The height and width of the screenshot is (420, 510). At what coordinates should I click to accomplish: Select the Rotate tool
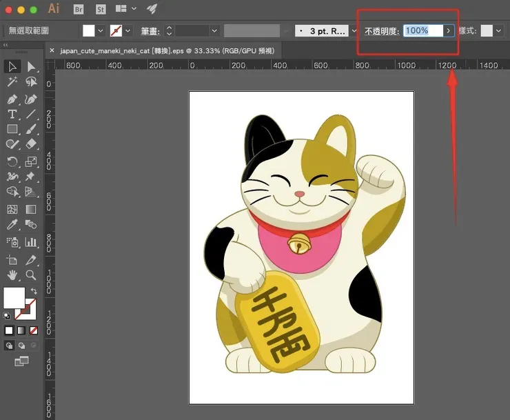12,161
